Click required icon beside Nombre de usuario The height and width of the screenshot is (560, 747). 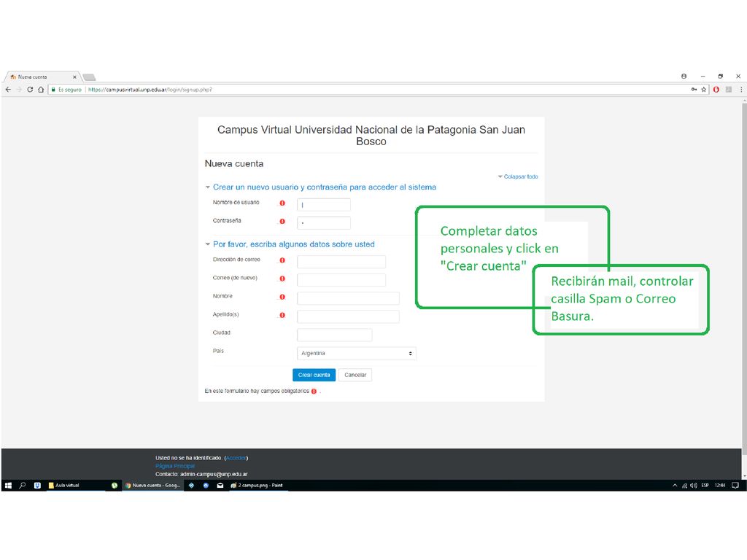point(282,203)
